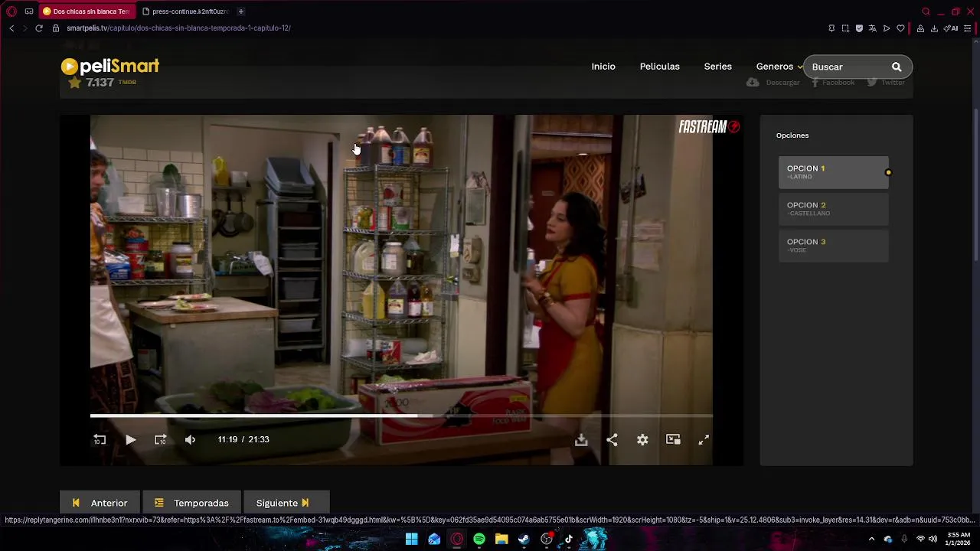This screenshot has width=980, height=551.
Task: Seek on the video progress bar
Action: coord(401,416)
